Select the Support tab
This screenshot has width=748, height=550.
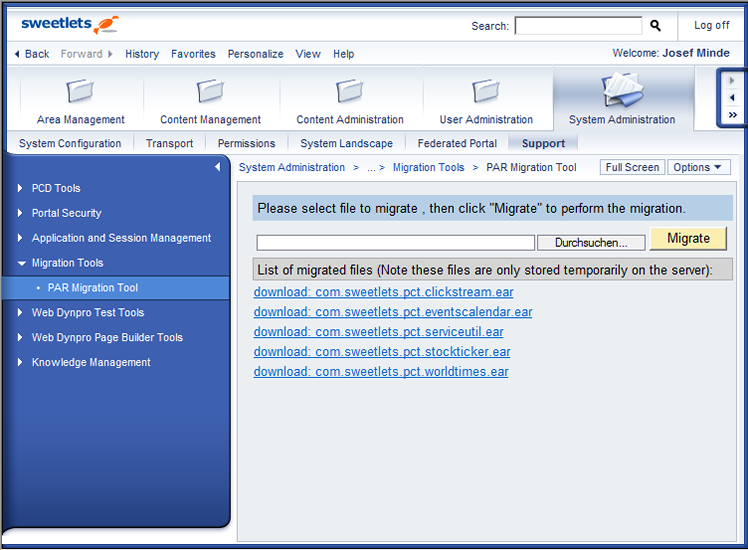tap(543, 143)
